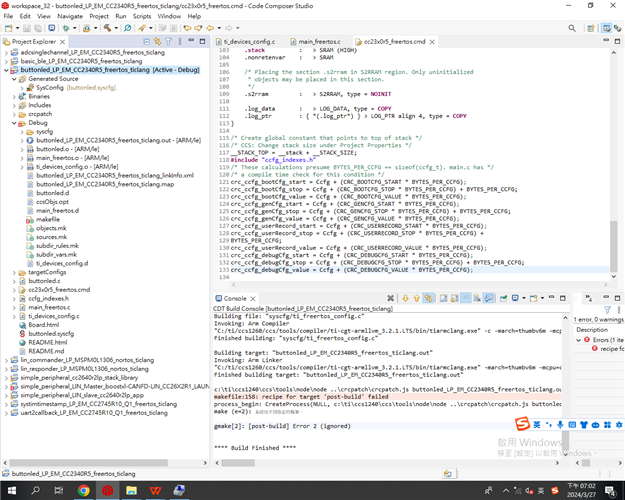The height and width of the screenshot is (500, 625).
Task: Click the Debug bug toolbar icon
Action: point(66,28)
